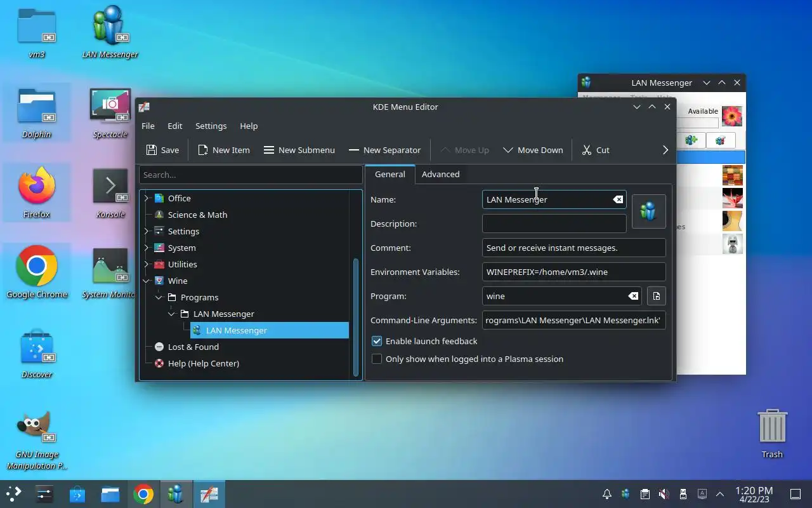Show hidden system tray icons

(x=720, y=494)
